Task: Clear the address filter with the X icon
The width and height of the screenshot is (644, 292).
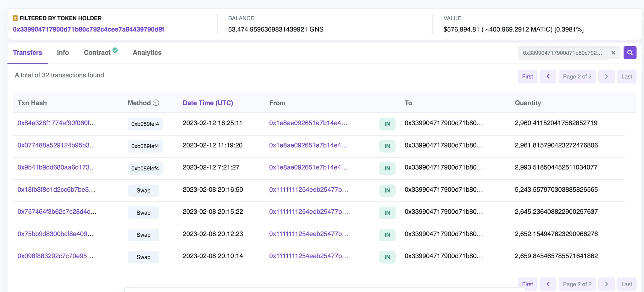Action: point(613,53)
